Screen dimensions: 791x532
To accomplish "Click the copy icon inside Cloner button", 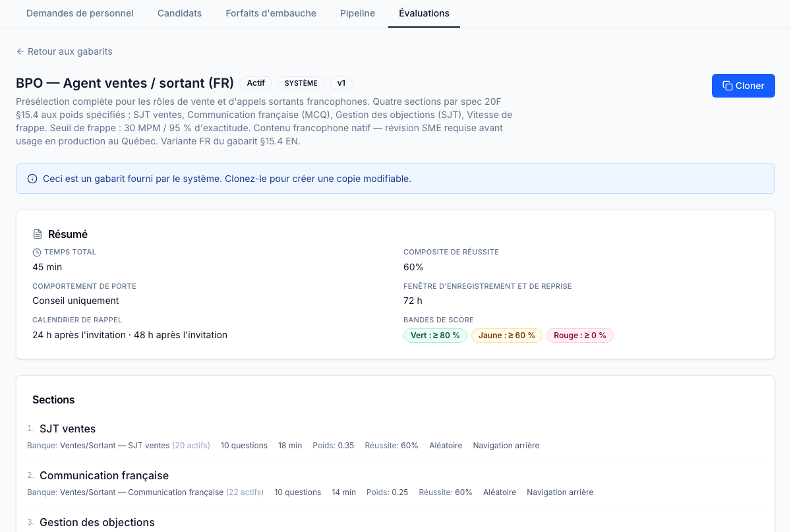I will point(728,86).
